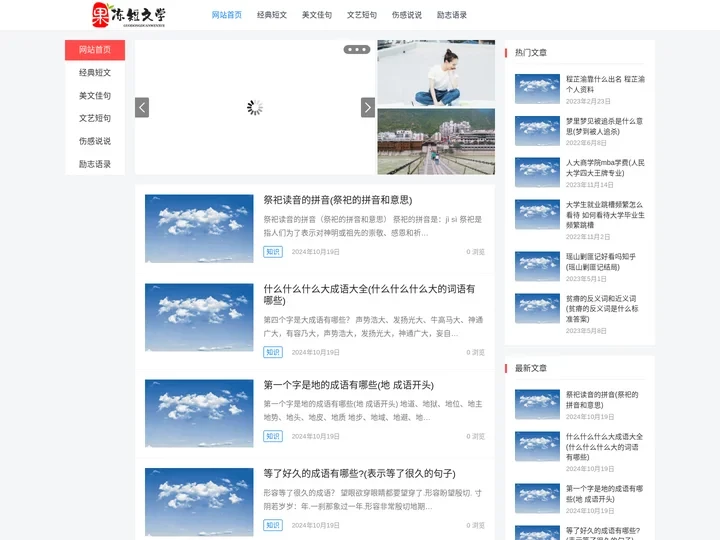
Task: Click thumbnail beside 人大商学院mba学费 hot article
Action: pos(537,172)
